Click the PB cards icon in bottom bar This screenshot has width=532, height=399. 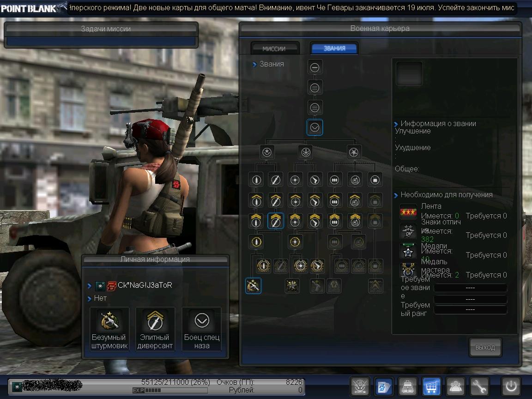[x=383, y=386]
